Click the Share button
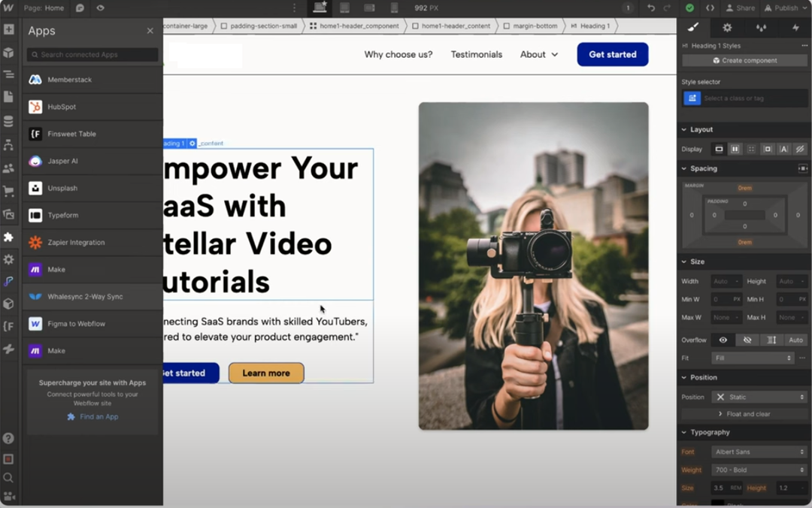Viewport: 812px width, 508px height. coord(740,8)
